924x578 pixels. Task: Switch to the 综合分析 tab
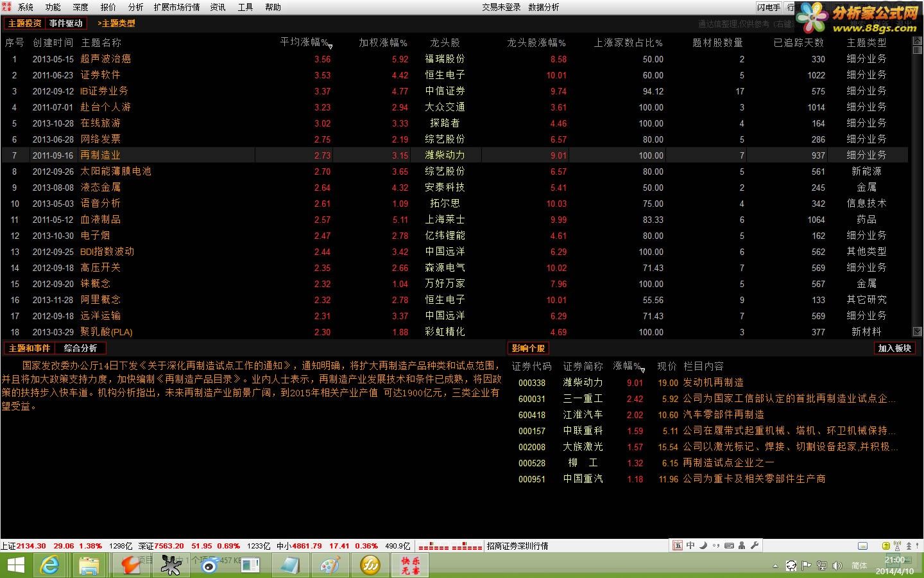tap(80, 348)
